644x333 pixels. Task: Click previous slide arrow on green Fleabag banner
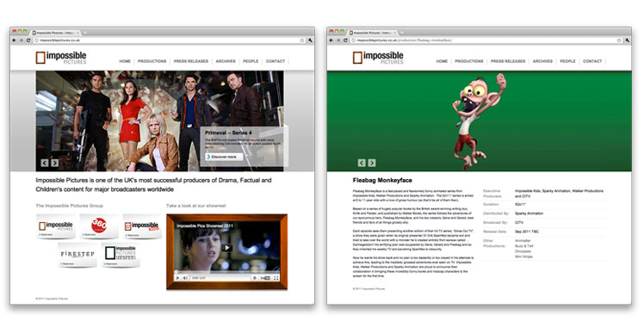click(362, 163)
